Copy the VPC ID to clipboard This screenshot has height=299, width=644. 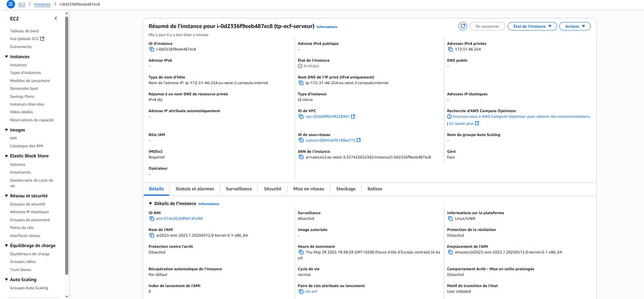(x=301, y=117)
